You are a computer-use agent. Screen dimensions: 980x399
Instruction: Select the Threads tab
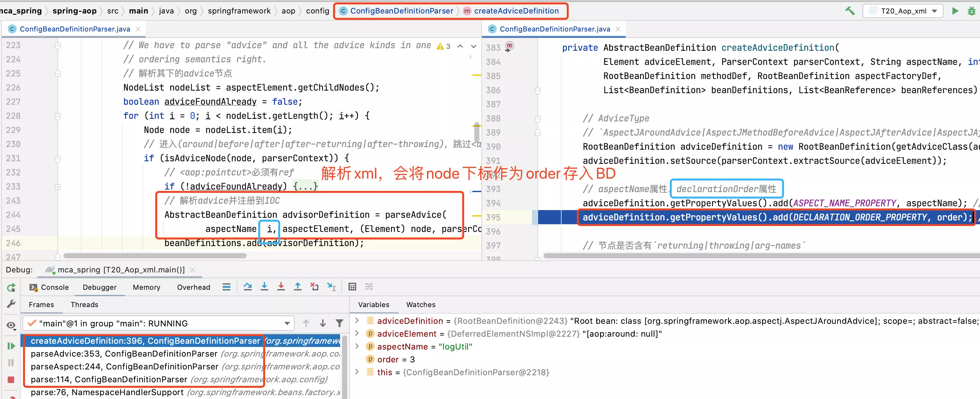[x=84, y=305]
